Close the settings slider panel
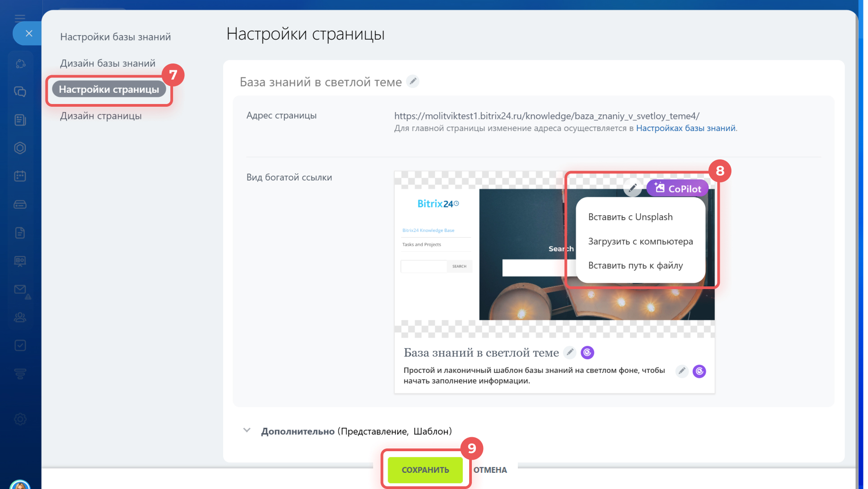The height and width of the screenshot is (489, 868). coord(29,33)
